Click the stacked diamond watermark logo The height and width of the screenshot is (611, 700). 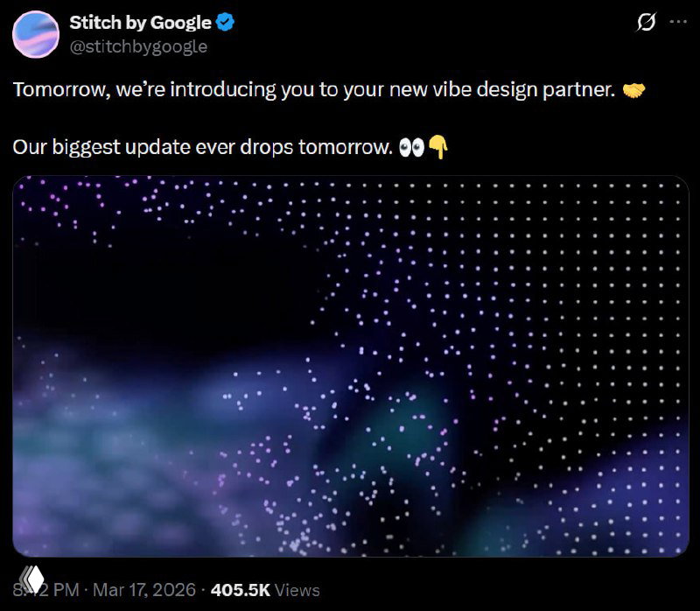click(x=31, y=580)
